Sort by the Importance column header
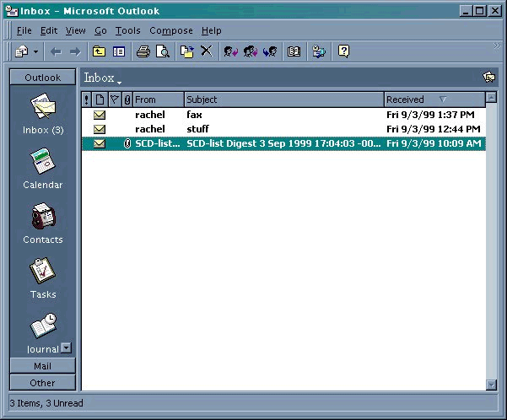 [87, 100]
